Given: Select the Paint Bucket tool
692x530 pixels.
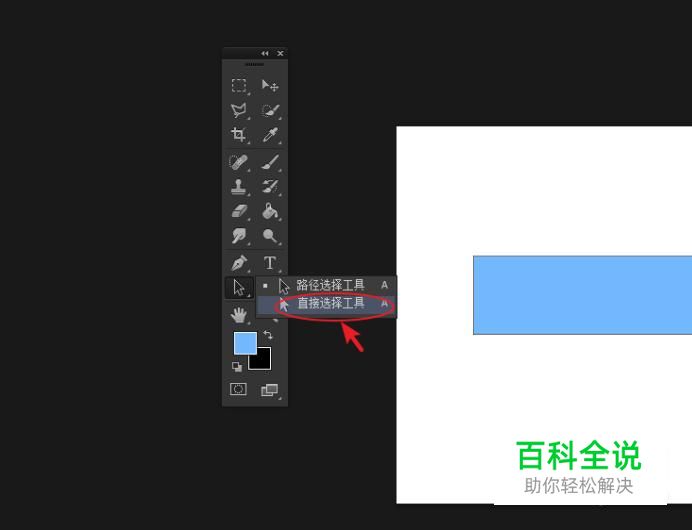Looking at the screenshot, I should pyautogui.click(x=270, y=211).
